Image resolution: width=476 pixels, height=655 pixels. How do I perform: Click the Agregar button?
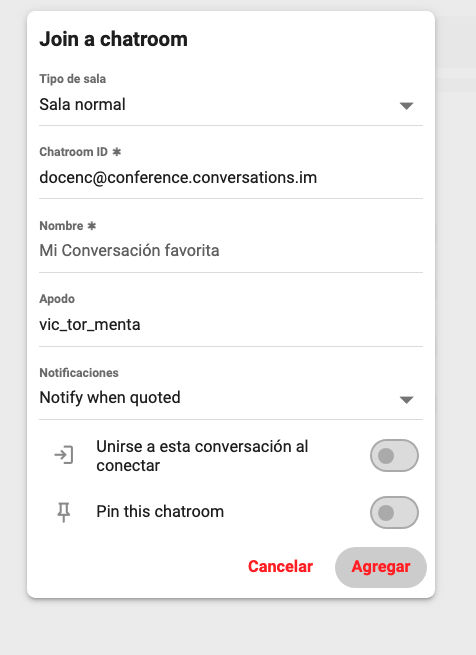coord(381,567)
